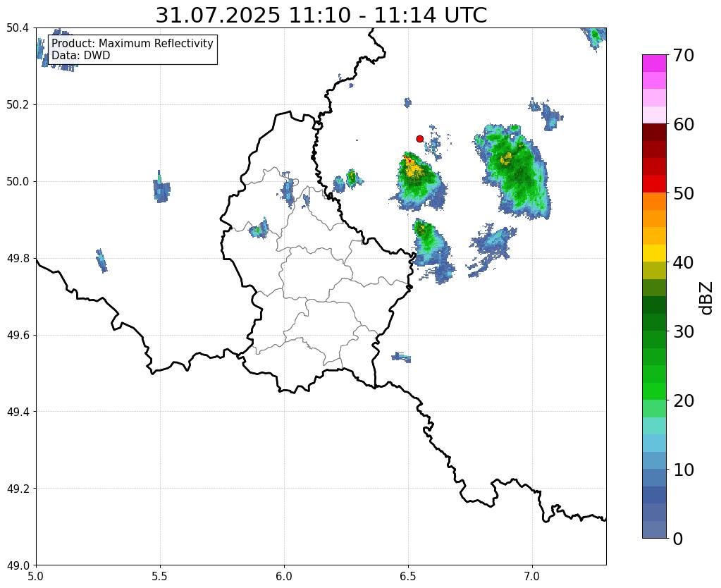This screenshot has height=588, width=721.
Task: Click the light blue colorbar segment above 10
Action: pos(654,460)
